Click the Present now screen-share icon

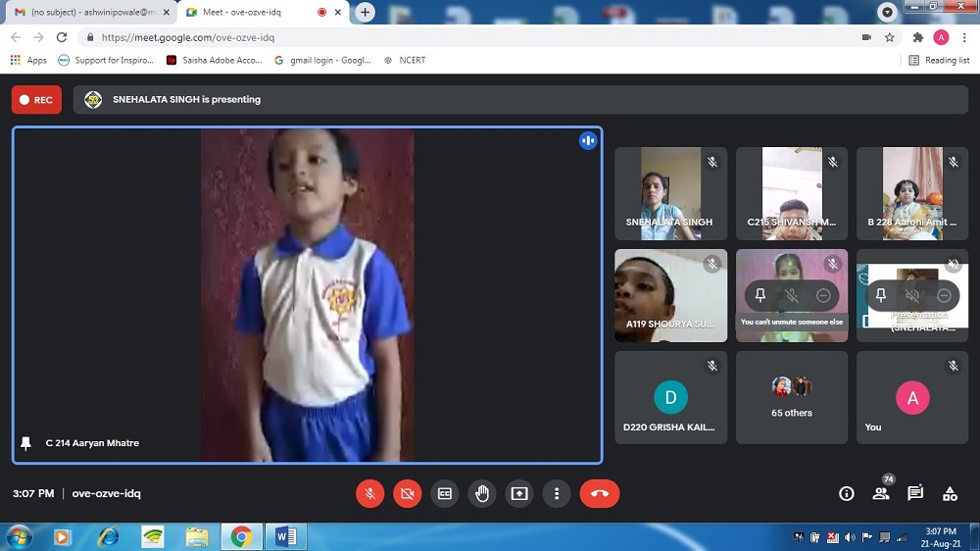(x=518, y=493)
